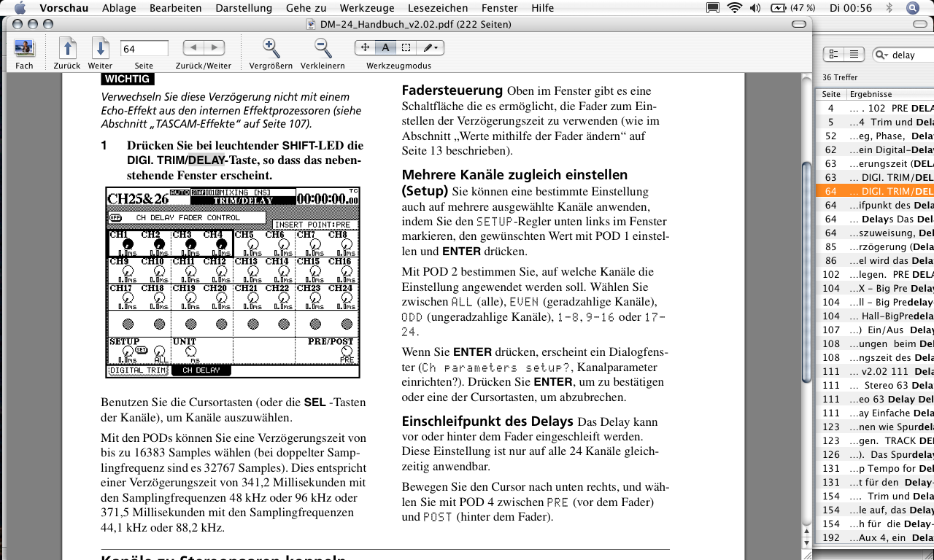The image size is (934, 560).
Task: Open the Lesezeichen menu
Action: pyautogui.click(x=439, y=8)
